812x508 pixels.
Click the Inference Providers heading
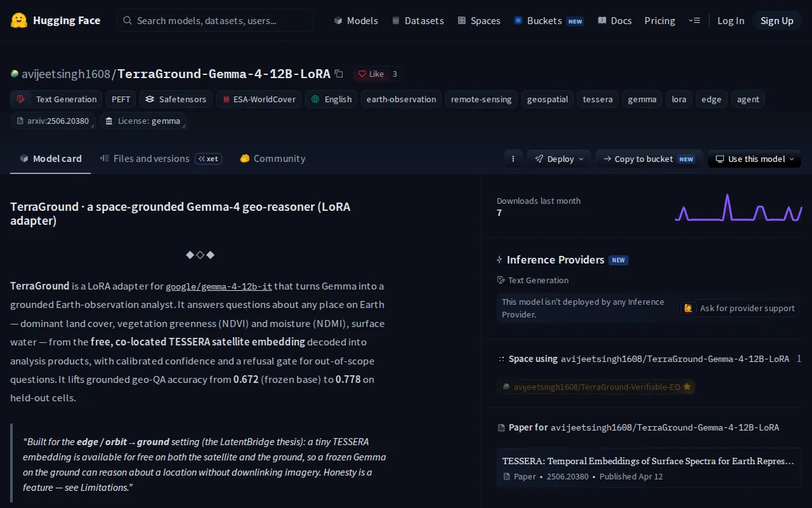click(555, 260)
